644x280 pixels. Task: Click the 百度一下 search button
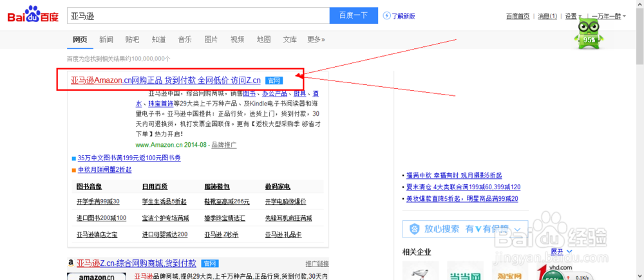pos(354,15)
